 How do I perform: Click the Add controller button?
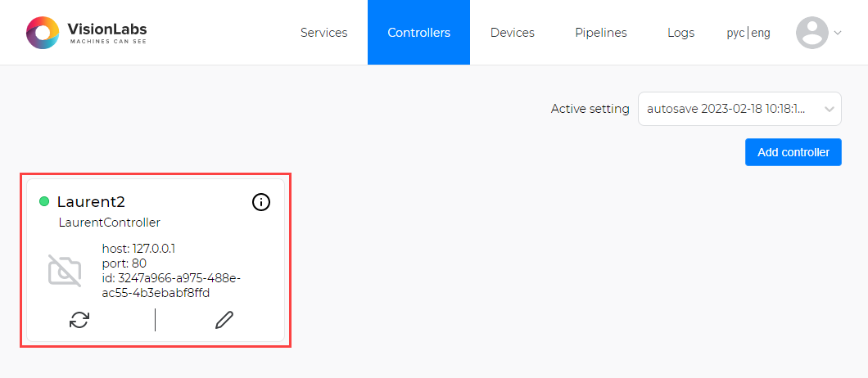click(x=793, y=152)
